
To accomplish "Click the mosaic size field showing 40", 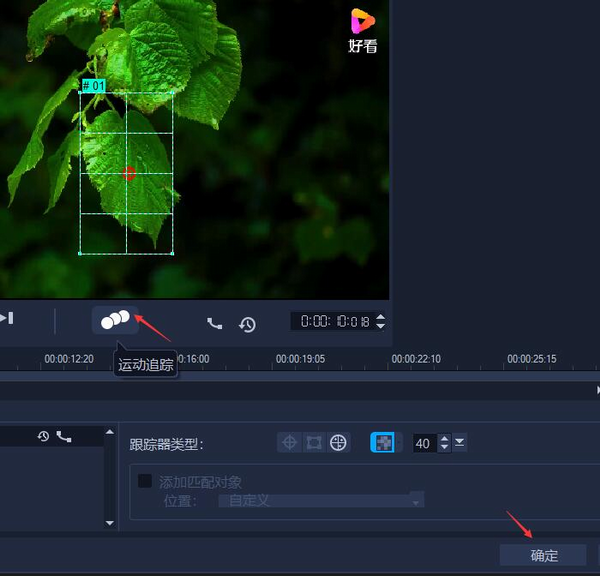I will click(x=423, y=443).
